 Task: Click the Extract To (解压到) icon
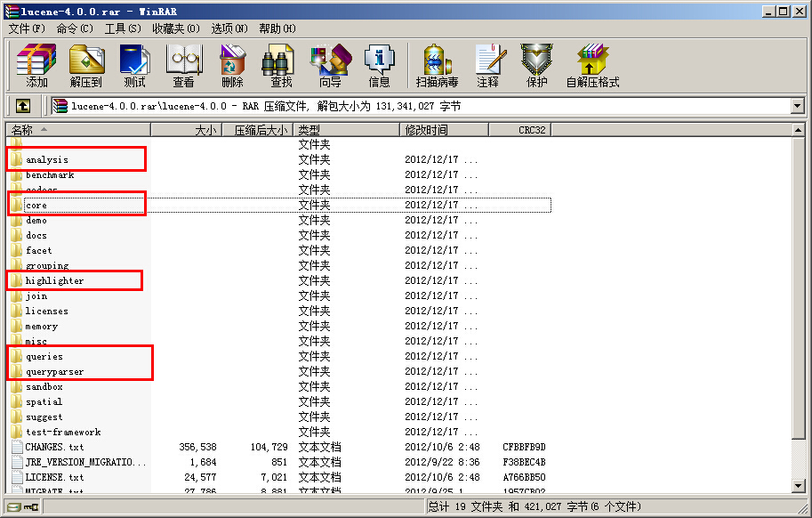[x=86, y=66]
